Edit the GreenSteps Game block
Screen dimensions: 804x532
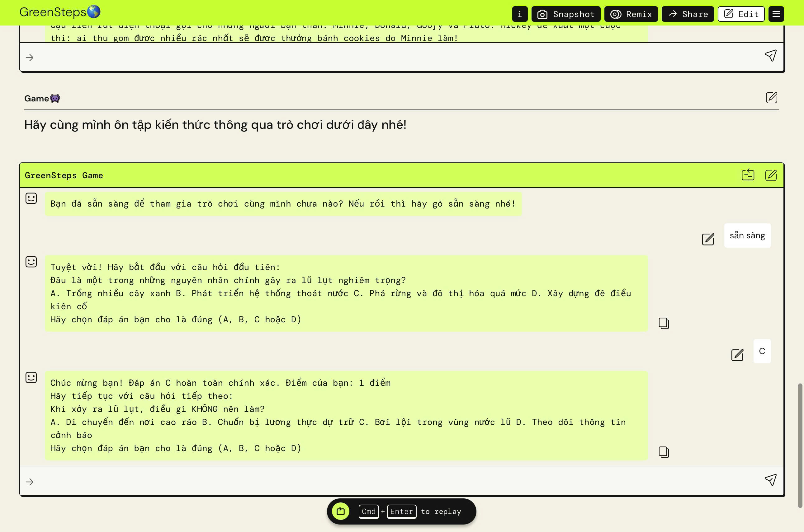(771, 175)
